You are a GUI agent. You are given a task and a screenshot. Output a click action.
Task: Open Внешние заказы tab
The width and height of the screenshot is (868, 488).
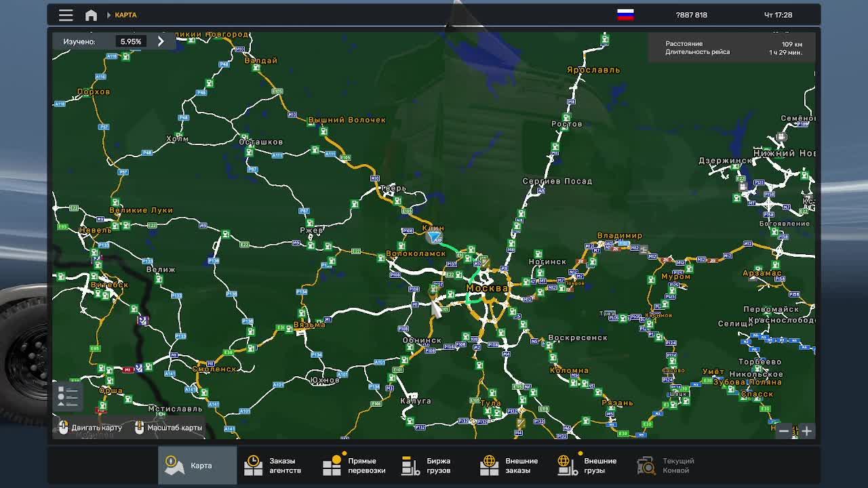coord(513,466)
